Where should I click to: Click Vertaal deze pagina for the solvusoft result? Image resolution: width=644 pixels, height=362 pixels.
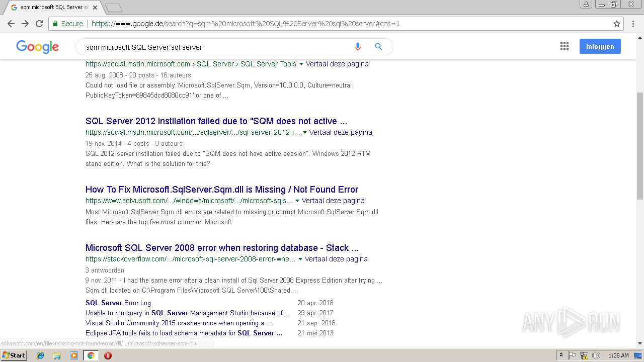coord(333,201)
